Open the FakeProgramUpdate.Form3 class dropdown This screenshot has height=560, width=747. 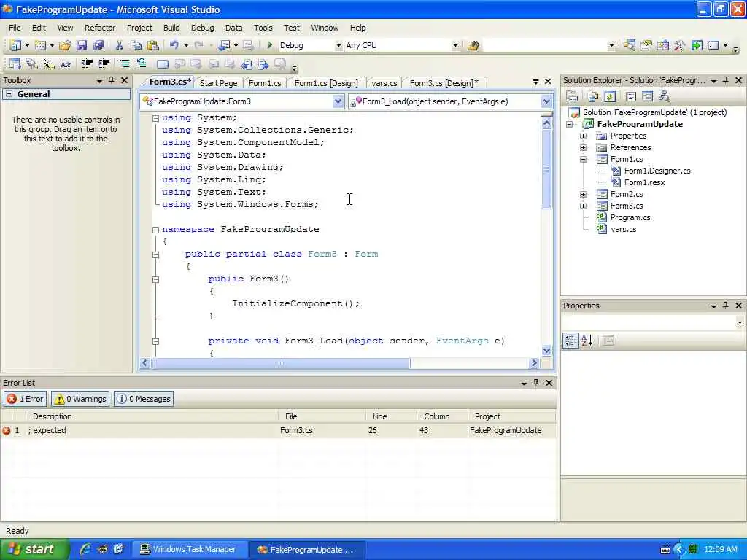(x=338, y=101)
